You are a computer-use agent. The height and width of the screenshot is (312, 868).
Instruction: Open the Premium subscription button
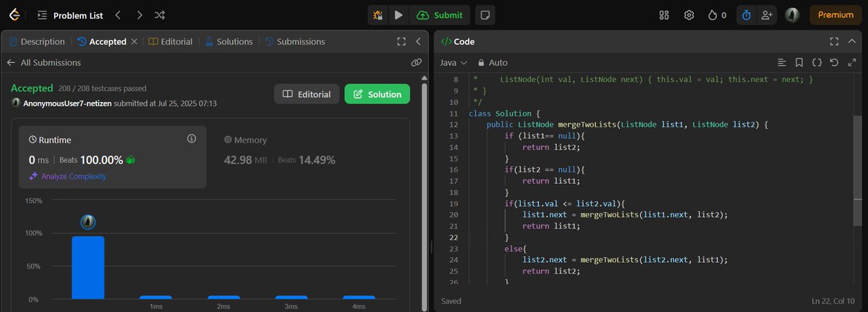point(835,14)
